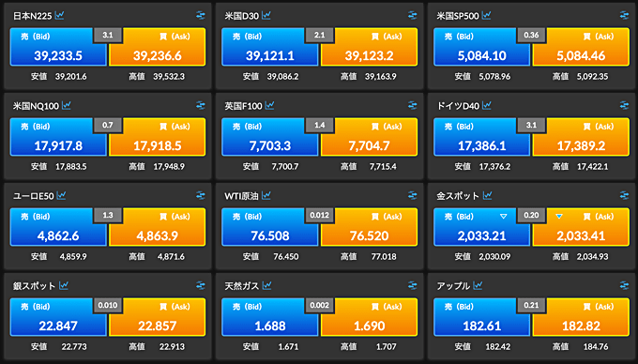Image resolution: width=638 pixels, height=364 pixels.
Task: Buy ドイツD40 at Ask 17,389.2
Action: [581, 137]
